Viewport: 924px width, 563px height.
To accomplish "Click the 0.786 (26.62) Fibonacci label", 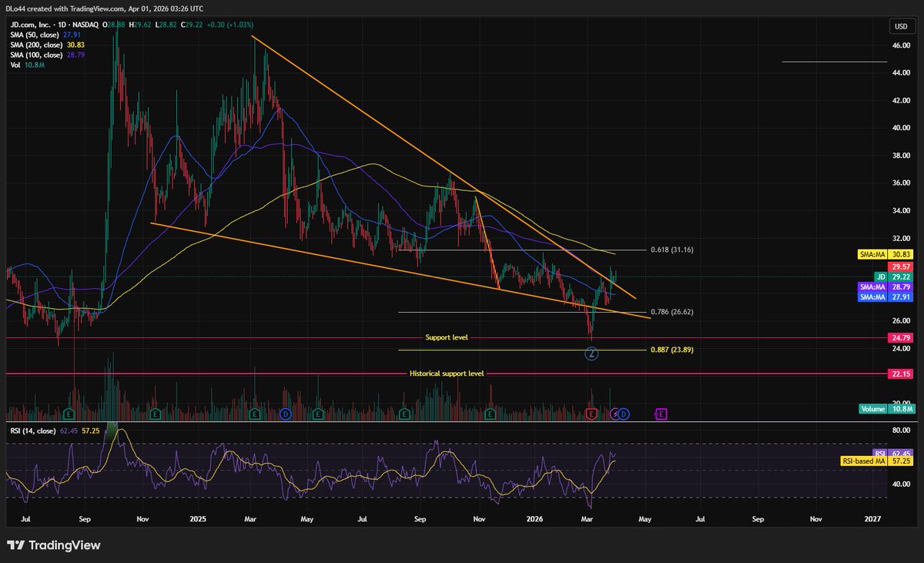I will coord(673,312).
